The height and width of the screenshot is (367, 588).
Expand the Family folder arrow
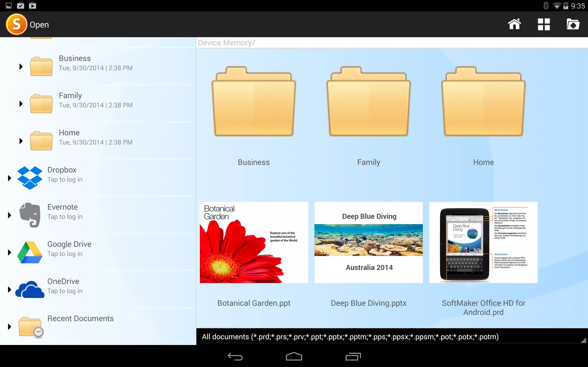(x=21, y=104)
